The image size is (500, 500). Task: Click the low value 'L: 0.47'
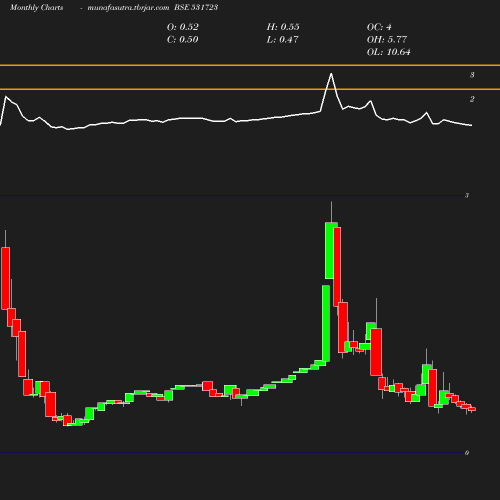282,40
